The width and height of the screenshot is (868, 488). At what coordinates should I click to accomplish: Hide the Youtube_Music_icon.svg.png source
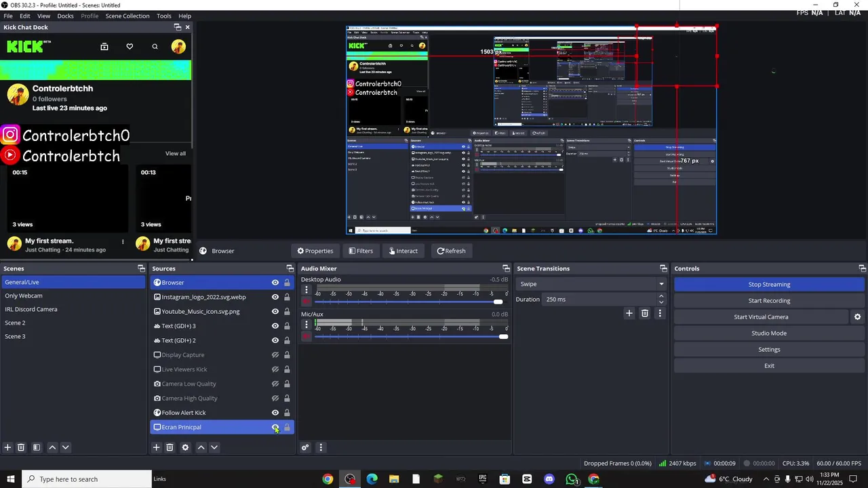[275, 312]
